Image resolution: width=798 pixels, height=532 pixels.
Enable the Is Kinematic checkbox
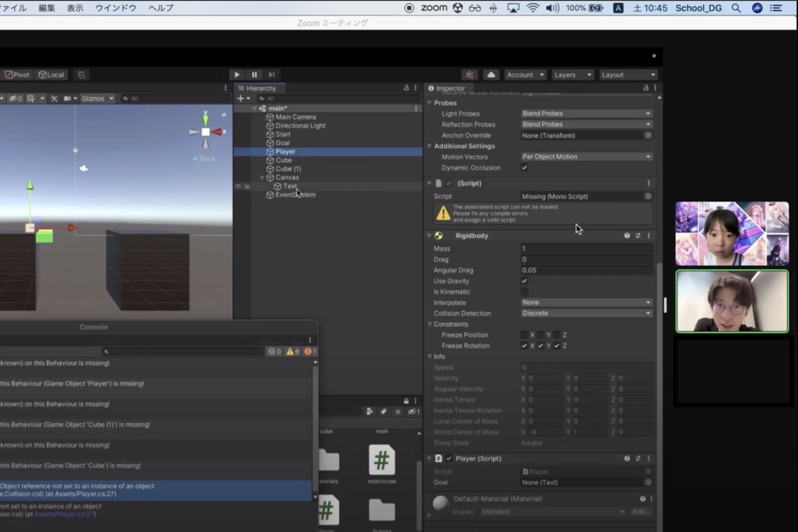click(524, 292)
